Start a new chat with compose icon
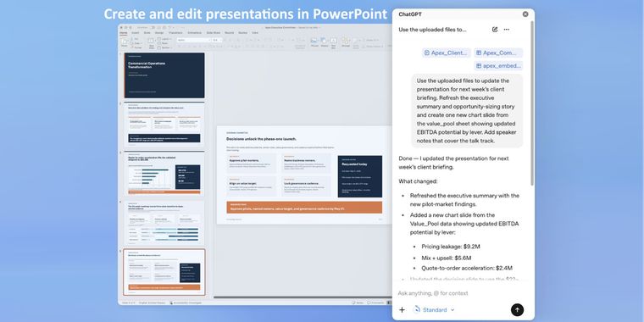 point(495,30)
